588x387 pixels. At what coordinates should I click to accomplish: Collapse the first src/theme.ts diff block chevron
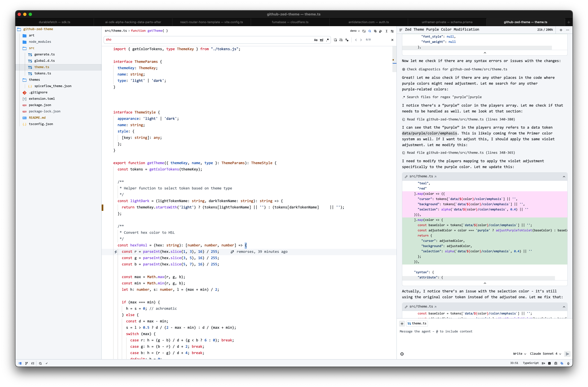[x=564, y=177]
